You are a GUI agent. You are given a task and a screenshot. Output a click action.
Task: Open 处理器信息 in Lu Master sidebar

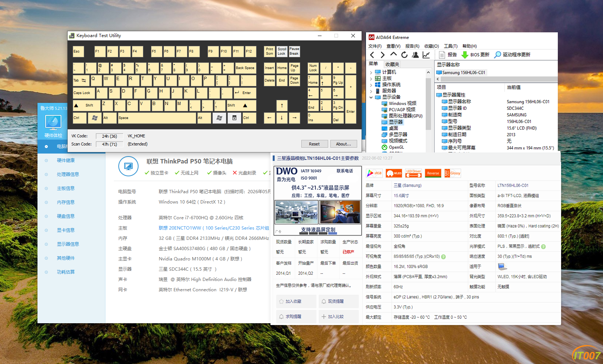coord(68,174)
